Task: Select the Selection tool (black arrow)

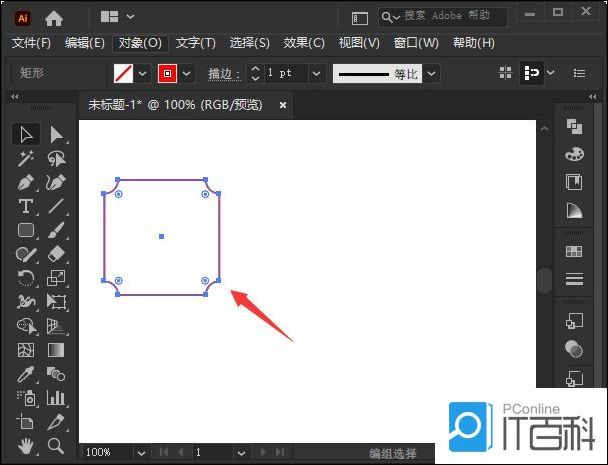Action: (26, 134)
